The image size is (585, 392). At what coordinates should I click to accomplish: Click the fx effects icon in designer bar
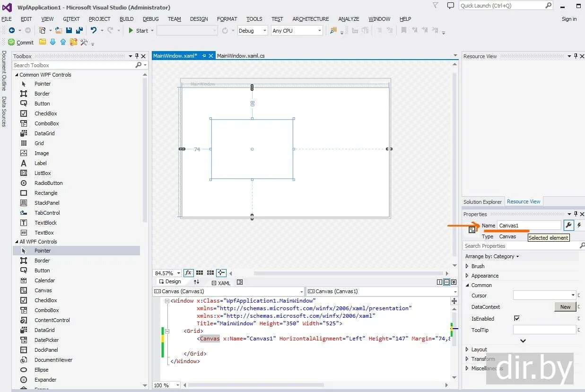click(188, 273)
